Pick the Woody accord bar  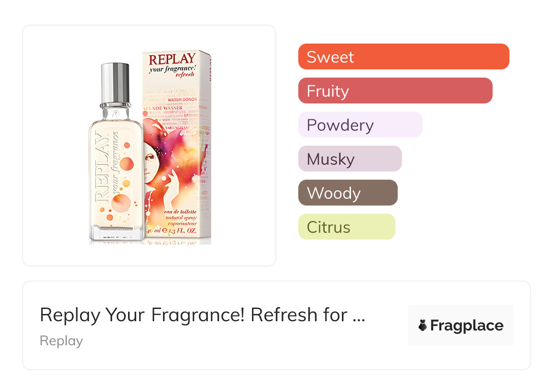click(x=348, y=193)
